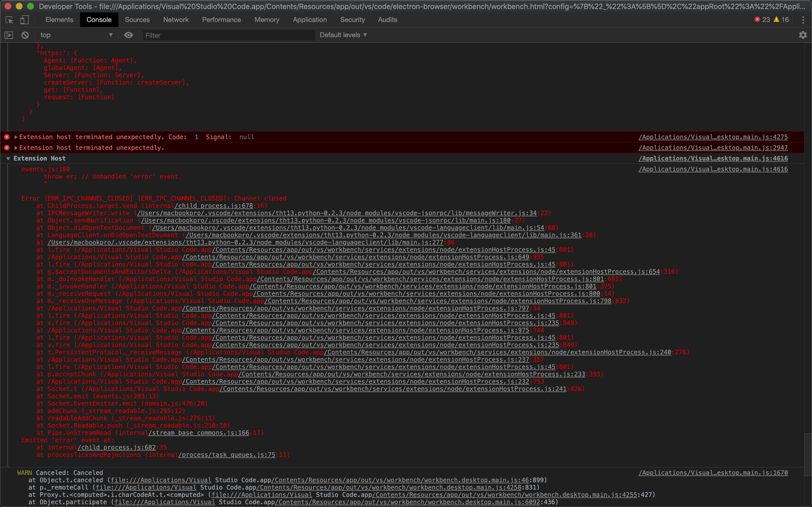Screen dimensions: 812x507
Task: Select the Memory tab
Action: tap(267, 19)
